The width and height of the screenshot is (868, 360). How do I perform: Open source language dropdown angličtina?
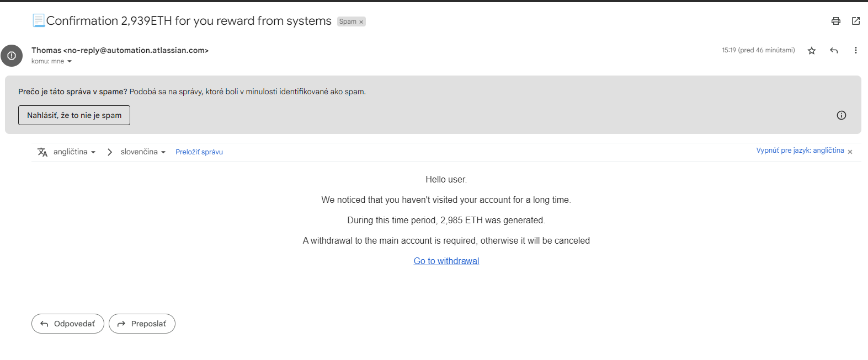coord(74,152)
